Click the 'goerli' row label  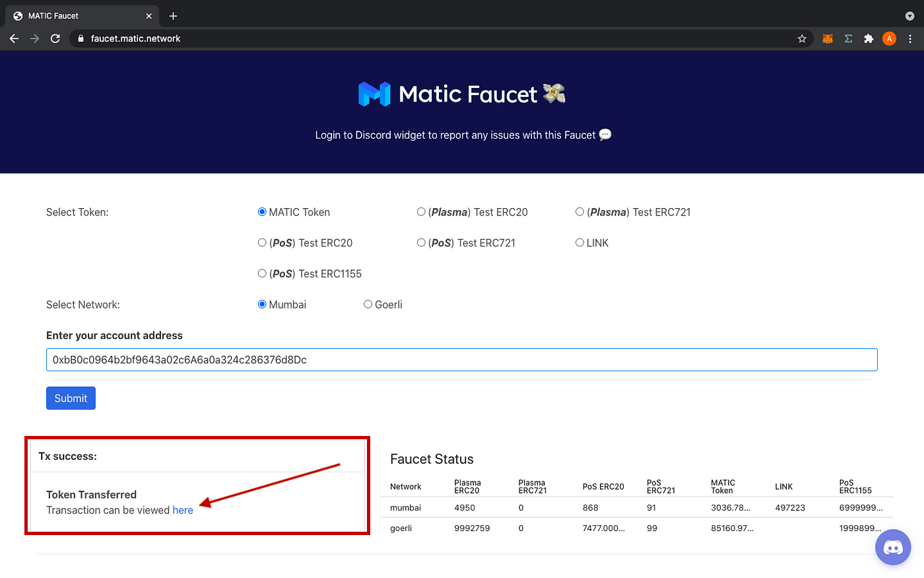pyautogui.click(x=401, y=528)
